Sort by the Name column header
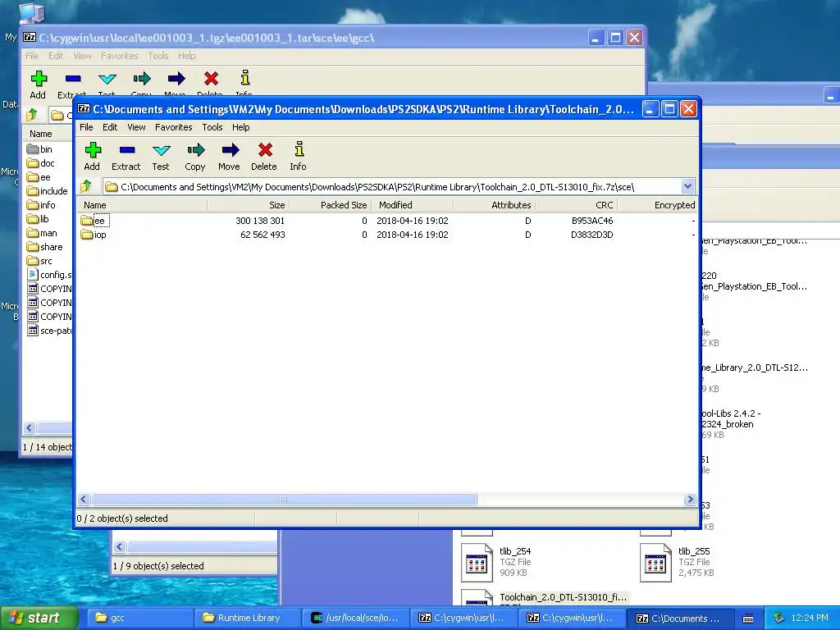This screenshot has width=840, height=630. (x=142, y=205)
